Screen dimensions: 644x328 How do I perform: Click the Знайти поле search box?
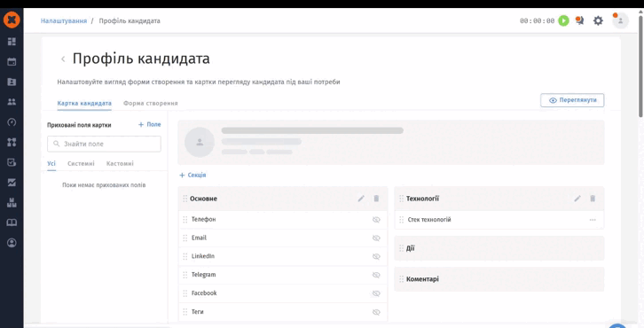pyautogui.click(x=105, y=144)
